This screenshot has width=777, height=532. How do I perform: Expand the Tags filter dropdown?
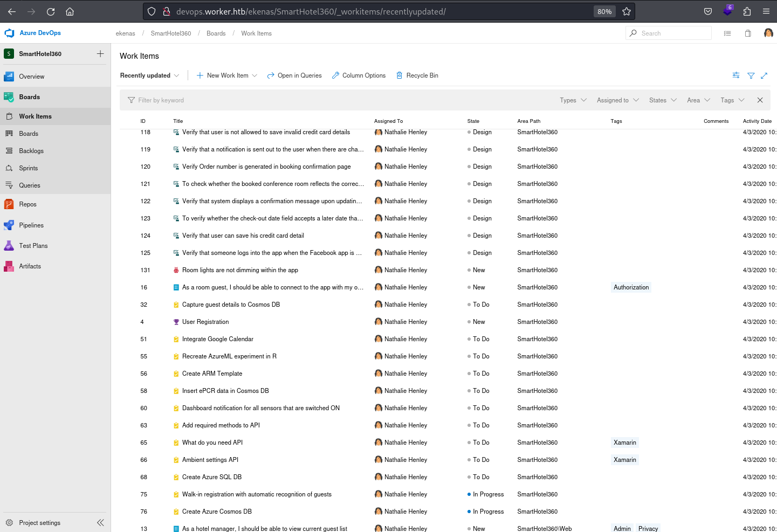[732, 100]
